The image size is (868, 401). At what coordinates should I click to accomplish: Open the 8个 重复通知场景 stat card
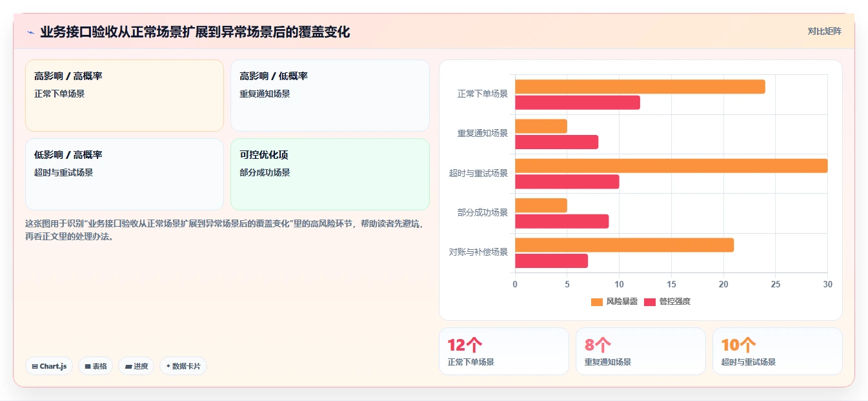pyautogui.click(x=641, y=351)
